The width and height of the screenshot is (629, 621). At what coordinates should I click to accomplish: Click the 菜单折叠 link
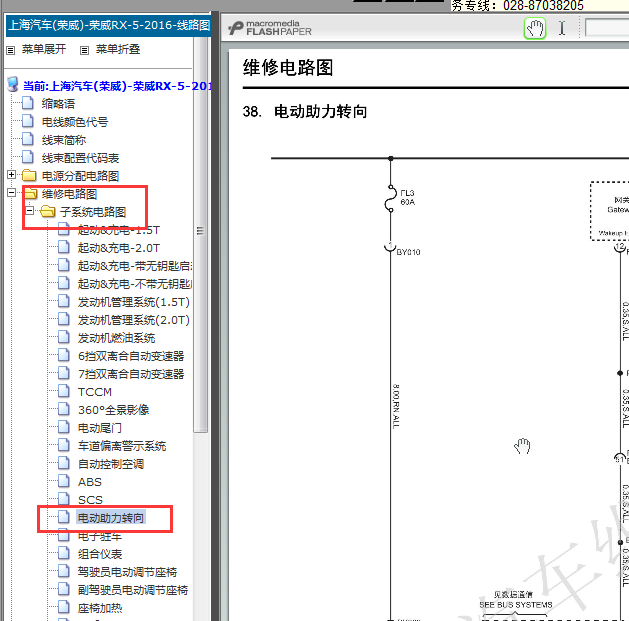point(118,49)
